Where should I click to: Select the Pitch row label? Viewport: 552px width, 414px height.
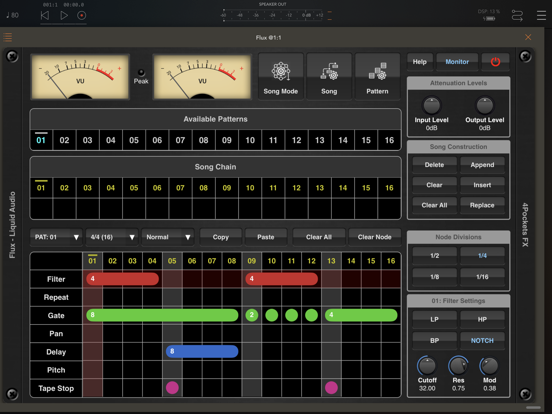click(x=56, y=370)
